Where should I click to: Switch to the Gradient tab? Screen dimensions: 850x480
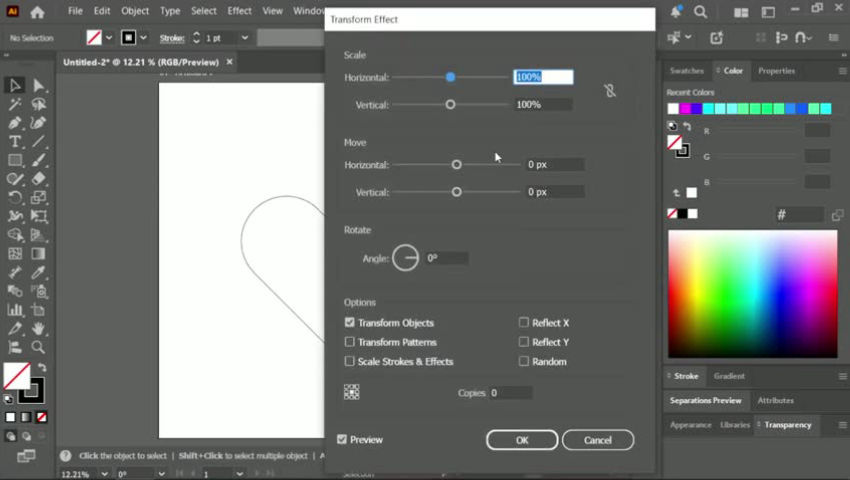[729, 376]
